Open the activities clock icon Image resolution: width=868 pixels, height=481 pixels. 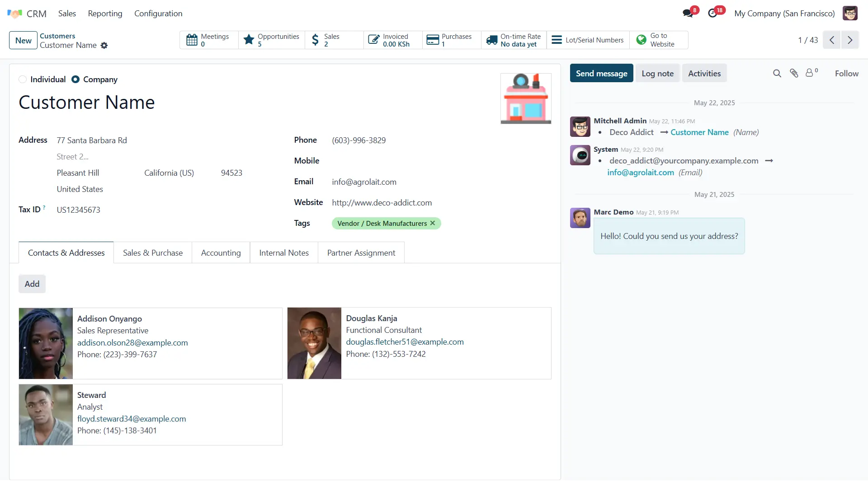coord(713,14)
